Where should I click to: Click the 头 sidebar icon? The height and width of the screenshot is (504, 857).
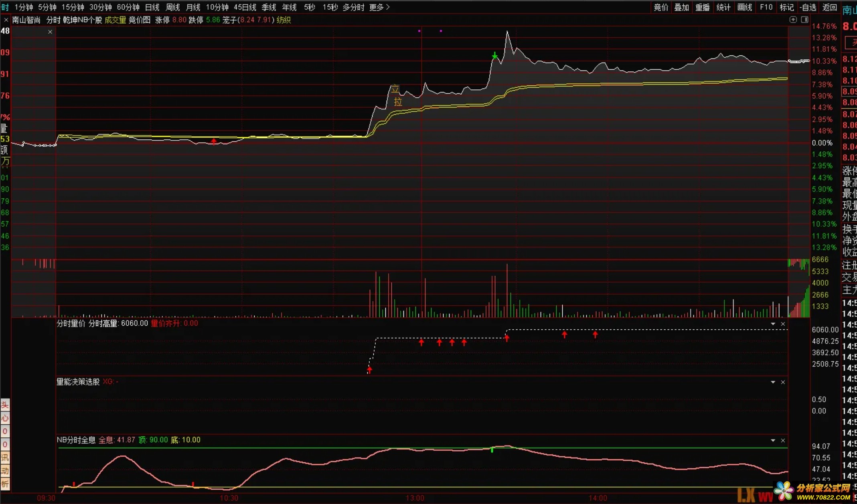point(5,405)
